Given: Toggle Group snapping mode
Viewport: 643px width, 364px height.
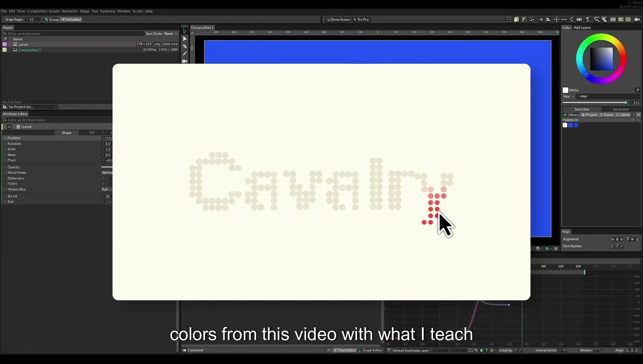Looking at the screenshot, I should pos(52,19).
